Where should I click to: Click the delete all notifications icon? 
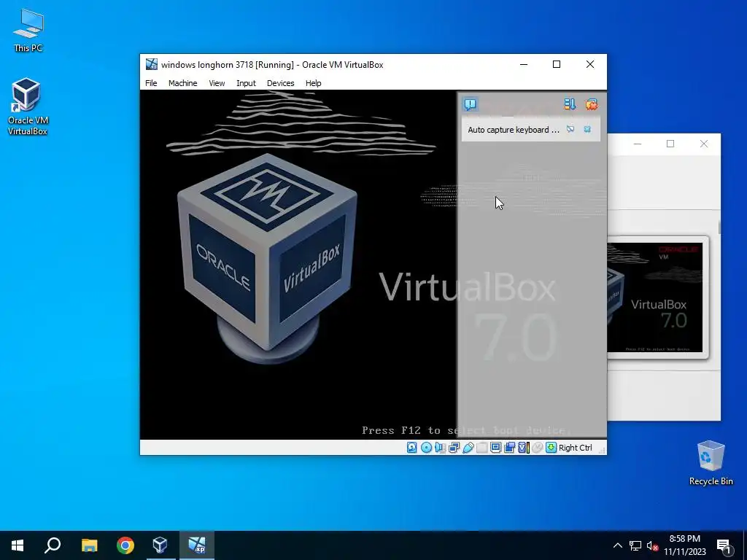click(x=591, y=104)
